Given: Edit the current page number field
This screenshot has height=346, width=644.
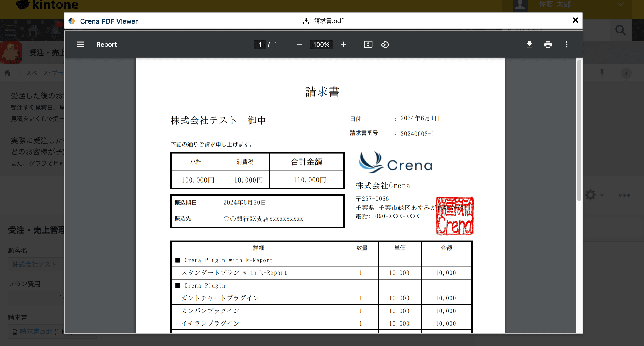Looking at the screenshot, I should (x=260, y=44).
